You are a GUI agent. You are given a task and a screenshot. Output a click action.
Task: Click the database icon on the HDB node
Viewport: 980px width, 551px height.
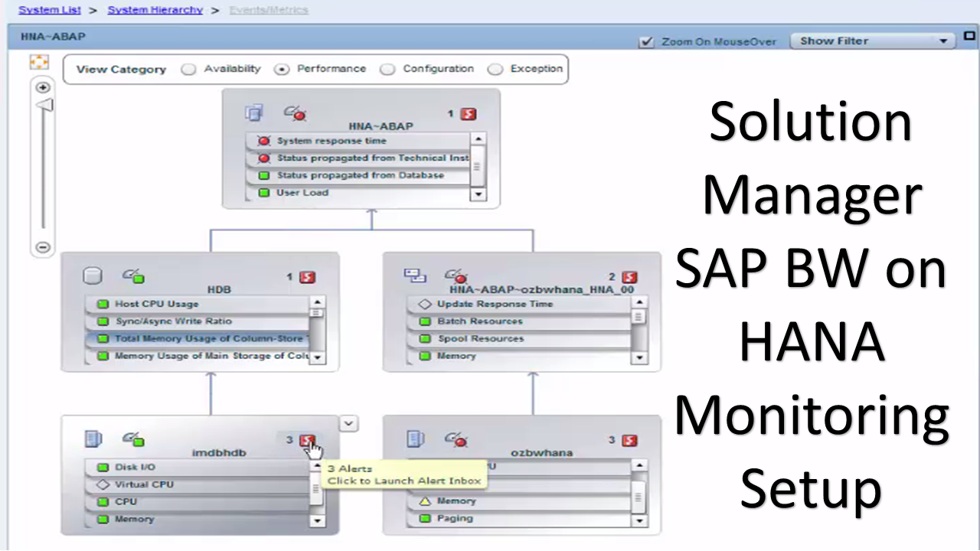click(92, 275)
